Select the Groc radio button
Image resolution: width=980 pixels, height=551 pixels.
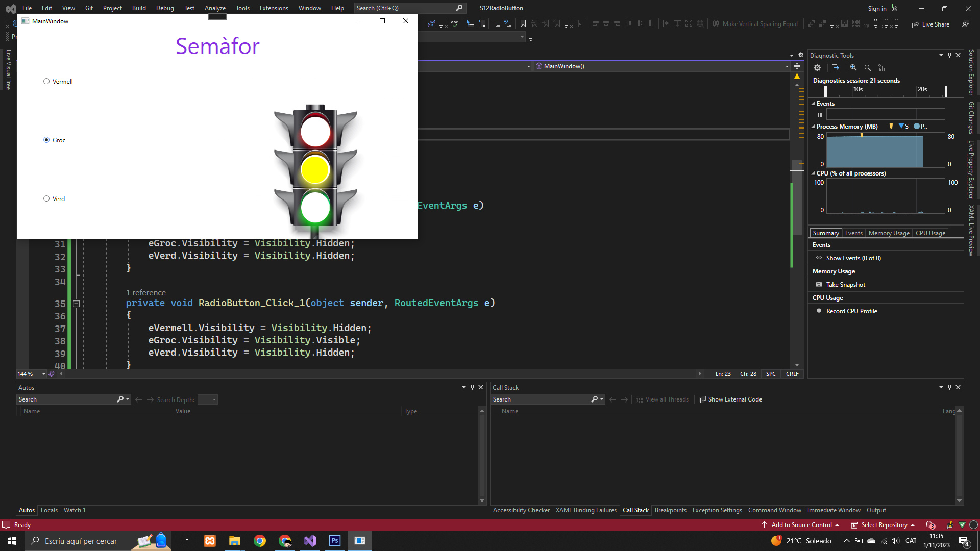point(46,140)
